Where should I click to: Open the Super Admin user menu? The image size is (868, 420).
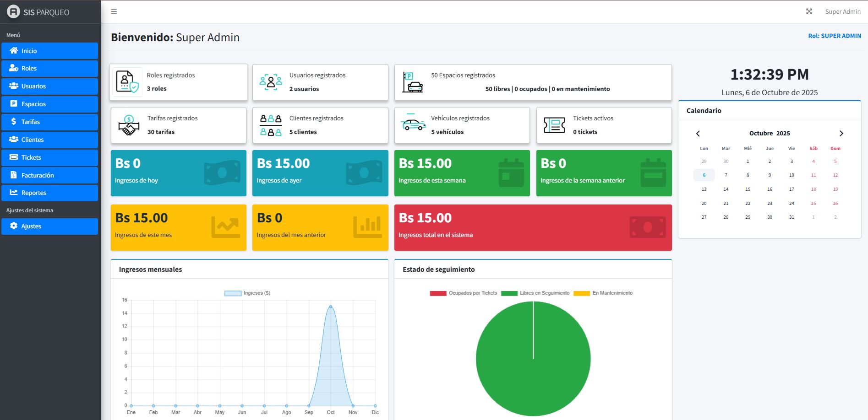pyautogui.click(x=842, y=11)
